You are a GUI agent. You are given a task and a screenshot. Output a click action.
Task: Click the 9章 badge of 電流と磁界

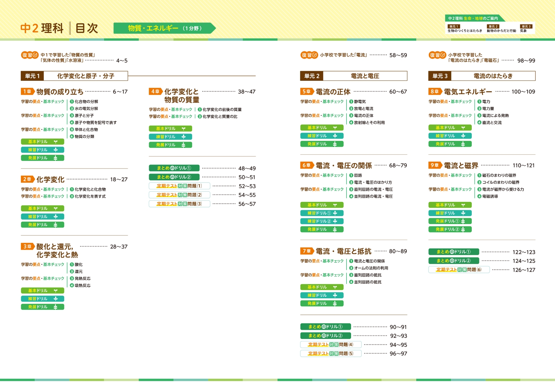tap(435, 165)
